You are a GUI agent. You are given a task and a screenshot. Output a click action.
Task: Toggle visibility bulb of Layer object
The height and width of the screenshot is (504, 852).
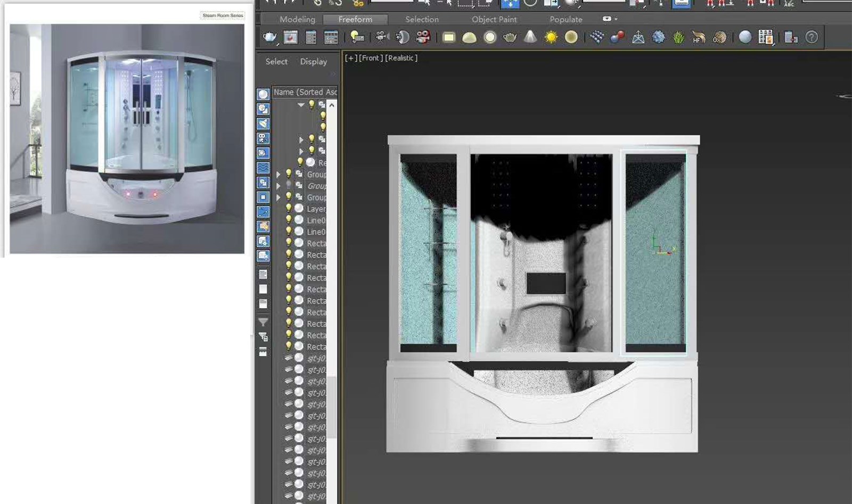coord(289,209)
